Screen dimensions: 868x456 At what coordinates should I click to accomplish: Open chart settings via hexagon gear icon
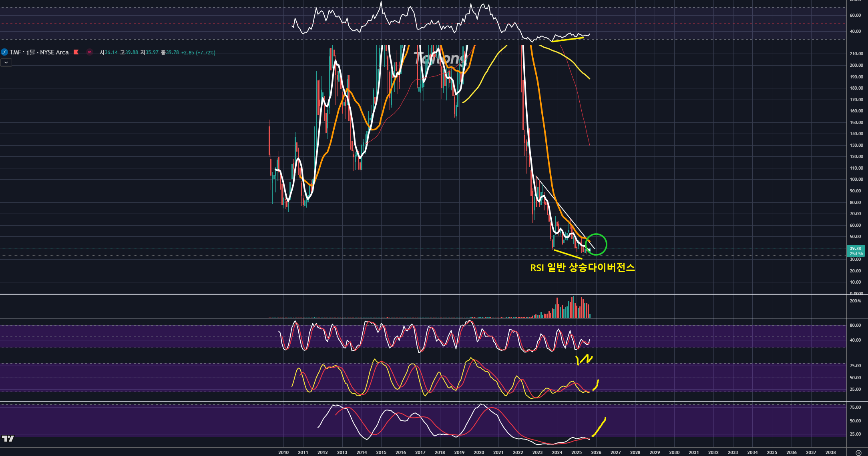point(858,452)
